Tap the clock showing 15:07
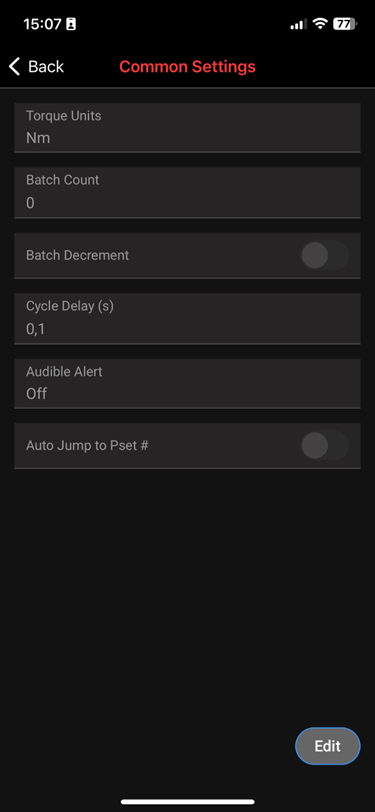This screenshot has height=812, width=375. (42, 24)
